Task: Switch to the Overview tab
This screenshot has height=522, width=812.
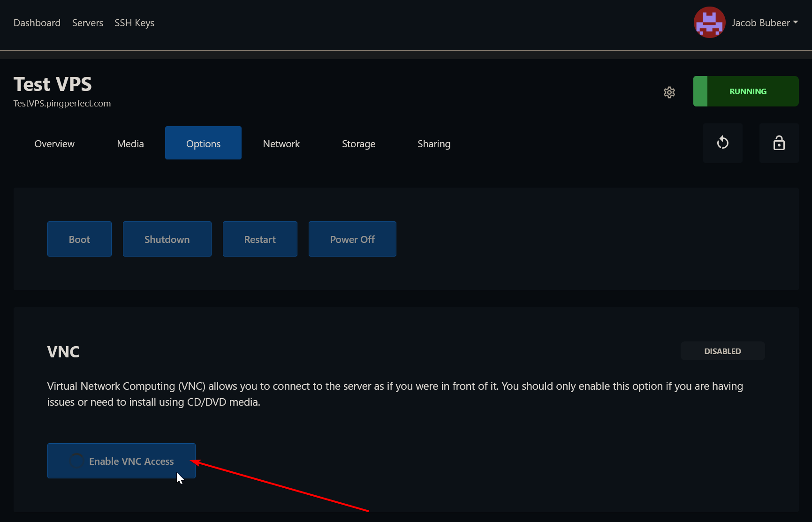Action: (x=54, y=144)
